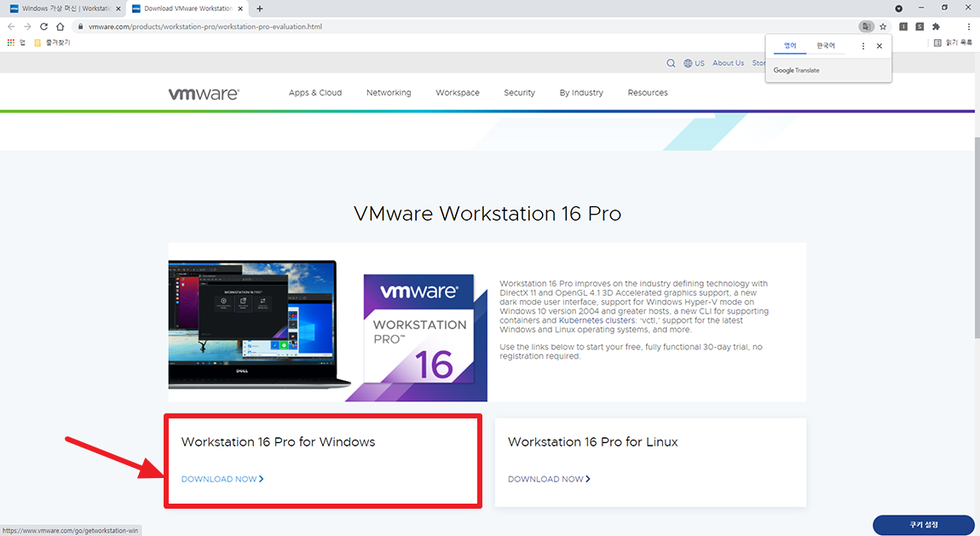Click the page vertical scrollbar thumb

coord(977,238)
